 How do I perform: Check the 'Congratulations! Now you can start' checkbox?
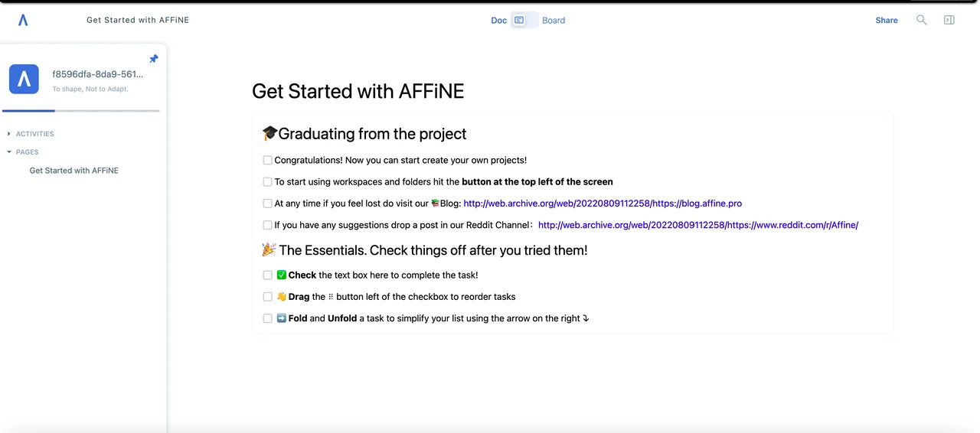coord(268,161)
